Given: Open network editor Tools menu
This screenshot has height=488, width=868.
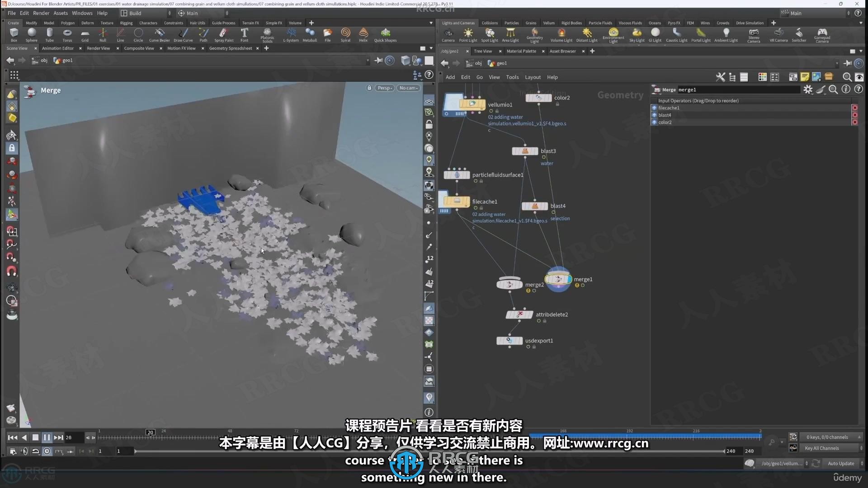Looking at the screenshot, I should [x=512, y=77].
